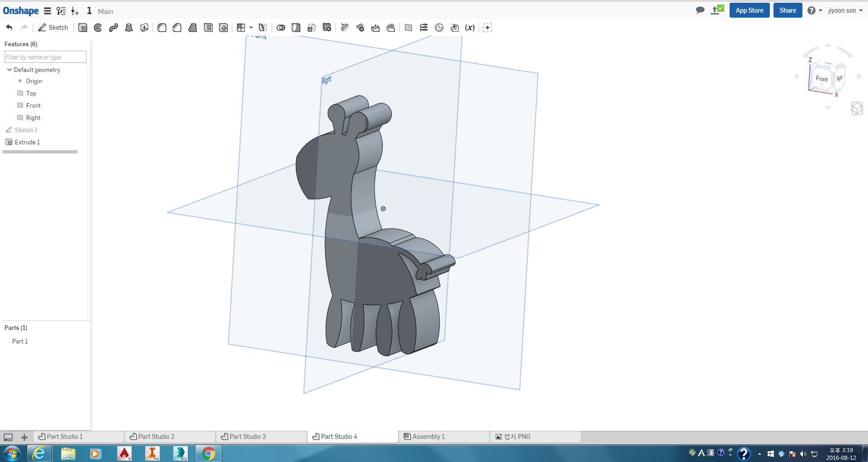Screen dimensions: 868x462
Task: Select the Hole tool
Action: [223, 28]
